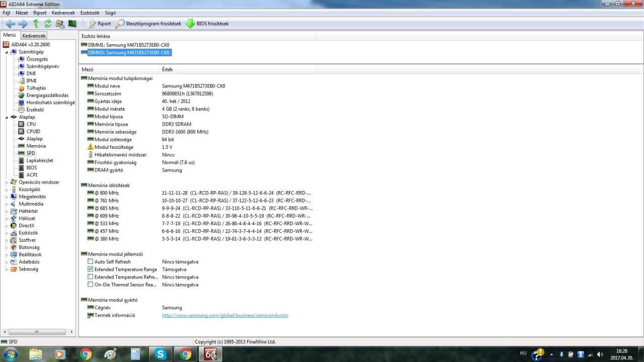Click the taskbar clock showing 18:28

coord(621,354)
